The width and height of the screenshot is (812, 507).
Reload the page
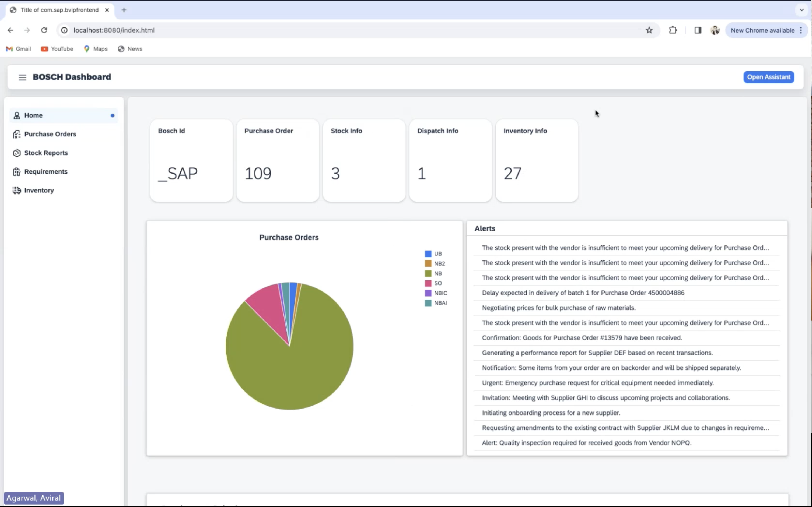point(44,30)
